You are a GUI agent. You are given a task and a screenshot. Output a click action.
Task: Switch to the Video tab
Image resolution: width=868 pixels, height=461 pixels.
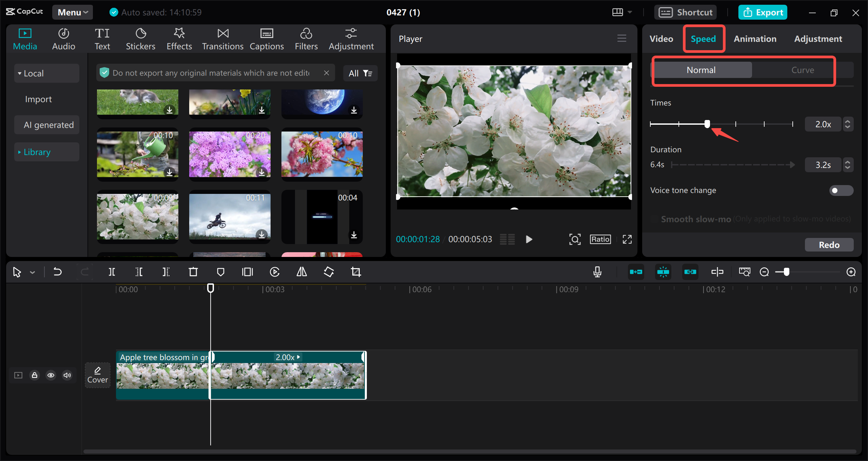661,39
